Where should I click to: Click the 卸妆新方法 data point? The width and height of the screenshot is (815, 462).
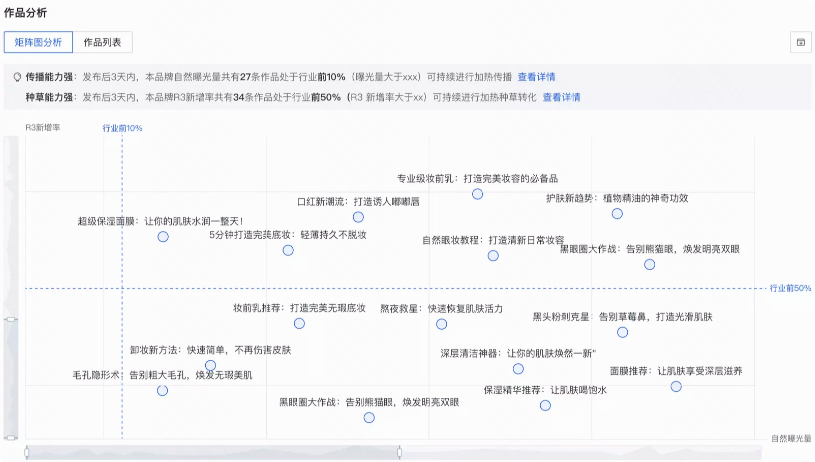click(x=210, y=365)
